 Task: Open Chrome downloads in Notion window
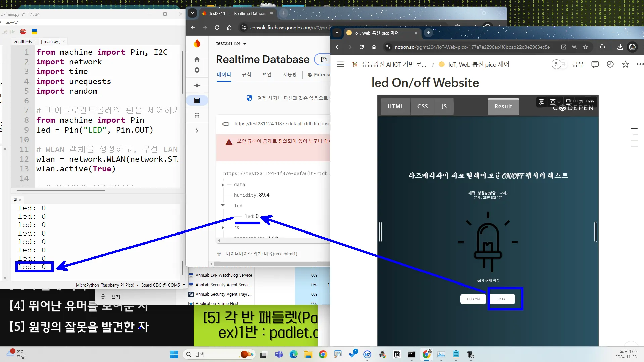(x=620, y=47)
